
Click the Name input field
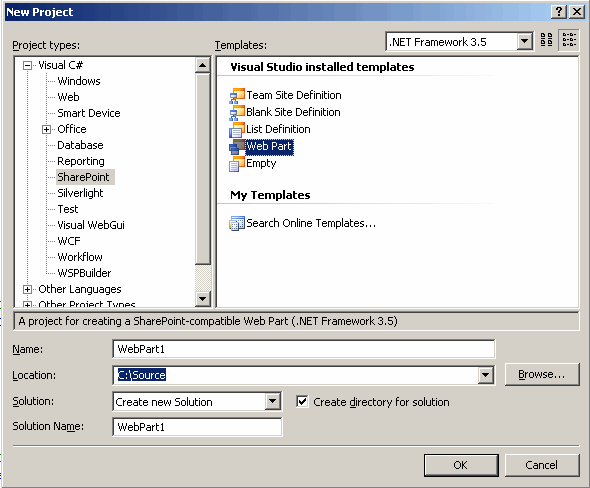(x=304, y=349)
